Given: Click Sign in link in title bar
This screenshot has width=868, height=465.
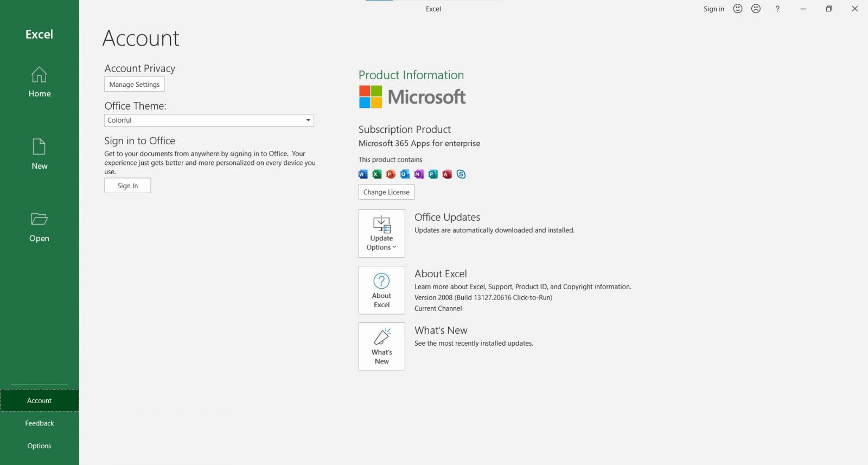Looking at the screenshot, I should pyautogui.click(x=714, y=9).
